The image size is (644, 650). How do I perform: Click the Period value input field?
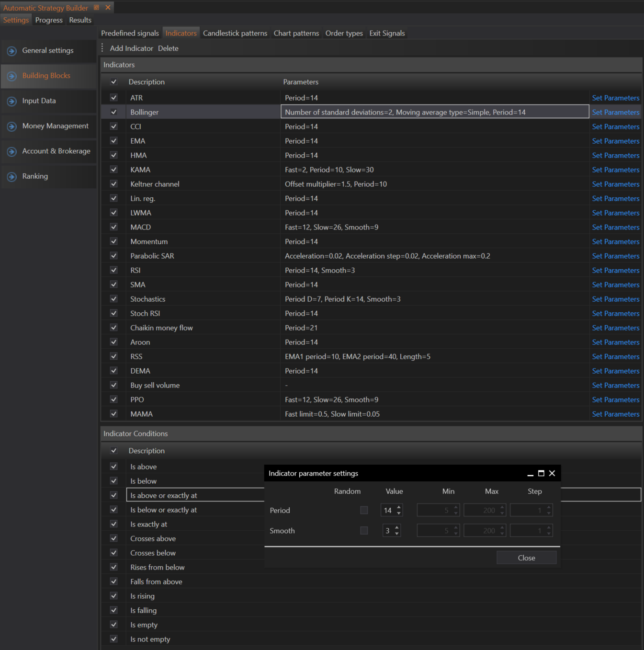pos(388,510)
